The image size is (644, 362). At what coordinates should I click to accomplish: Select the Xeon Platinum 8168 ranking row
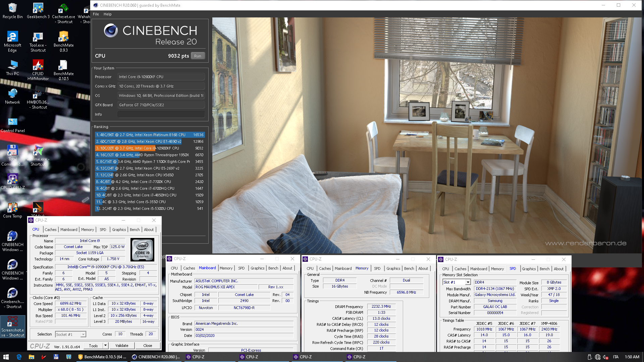150,135
